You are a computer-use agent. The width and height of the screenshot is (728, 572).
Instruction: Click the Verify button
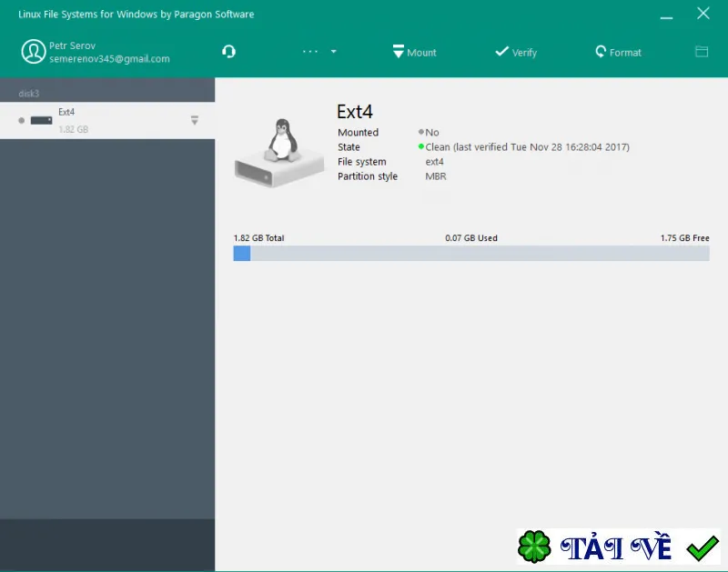click(516, 52)
